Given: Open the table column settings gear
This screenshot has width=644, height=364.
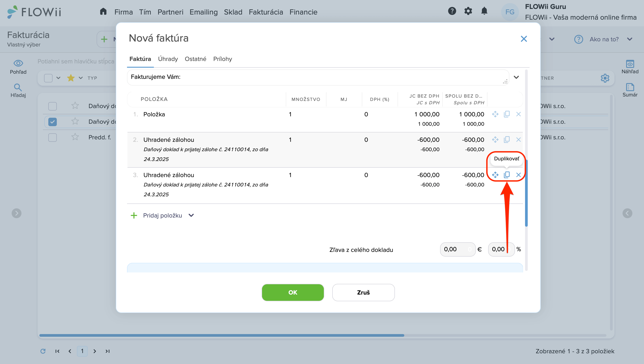Looking at the screenshot, I should tap(605, 78).
